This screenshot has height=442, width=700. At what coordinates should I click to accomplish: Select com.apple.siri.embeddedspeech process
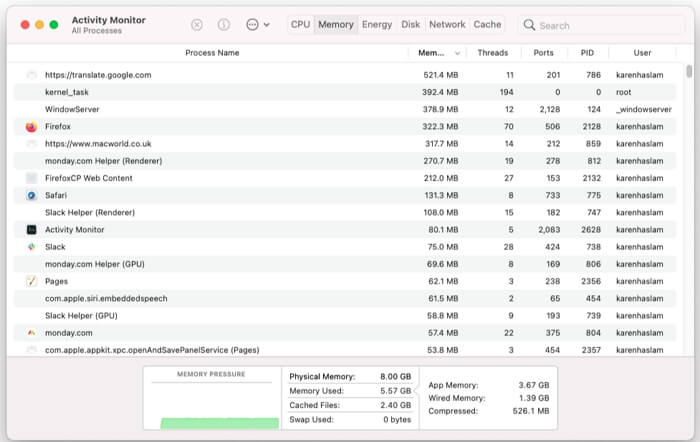pyautogui.click(x=345, y=299)
